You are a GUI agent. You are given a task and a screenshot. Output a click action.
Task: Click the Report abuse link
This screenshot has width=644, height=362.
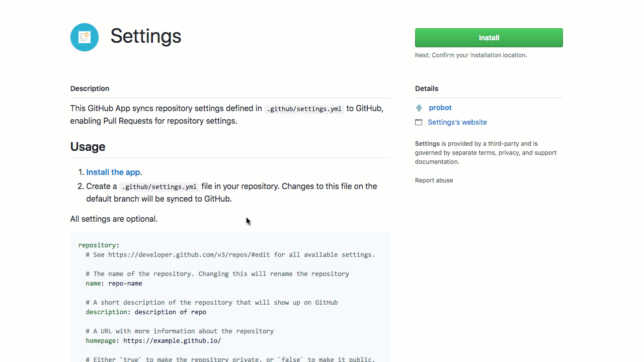pyautogui.click(x=434, y=180)
